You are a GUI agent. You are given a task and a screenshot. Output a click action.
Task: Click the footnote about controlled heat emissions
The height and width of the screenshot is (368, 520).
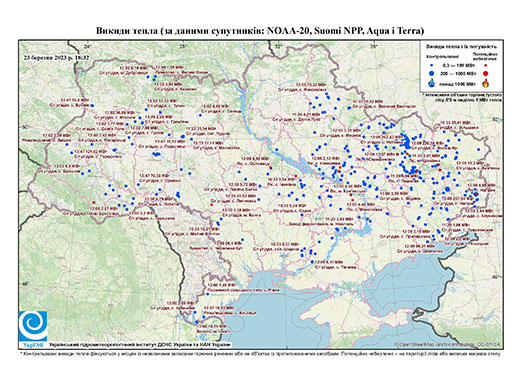coord(261,353)
